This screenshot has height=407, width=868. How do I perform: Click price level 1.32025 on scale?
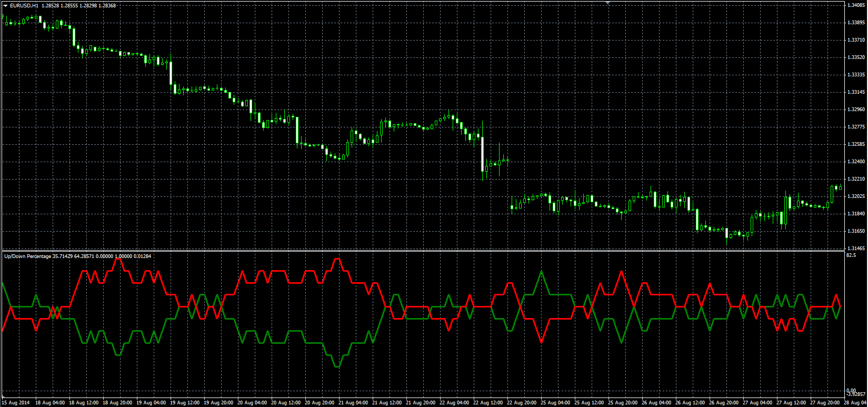(856, 196)
